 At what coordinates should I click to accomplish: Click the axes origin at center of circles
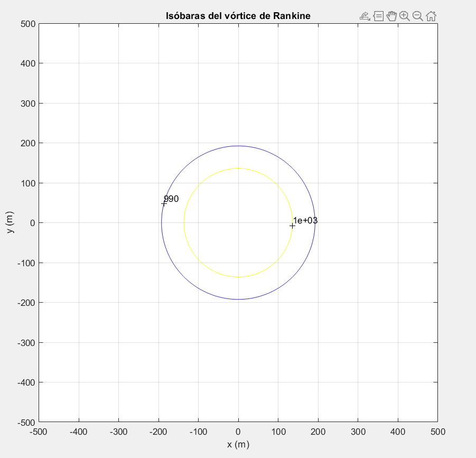(238, 223)
